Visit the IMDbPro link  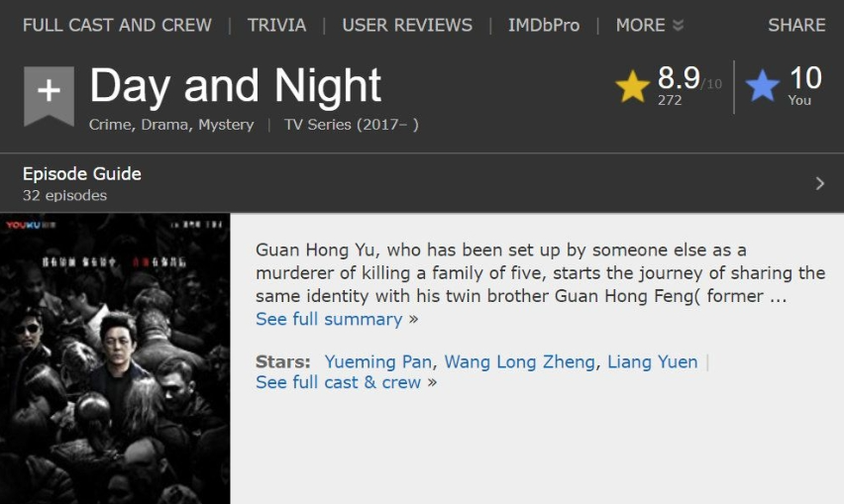[544, 25]
